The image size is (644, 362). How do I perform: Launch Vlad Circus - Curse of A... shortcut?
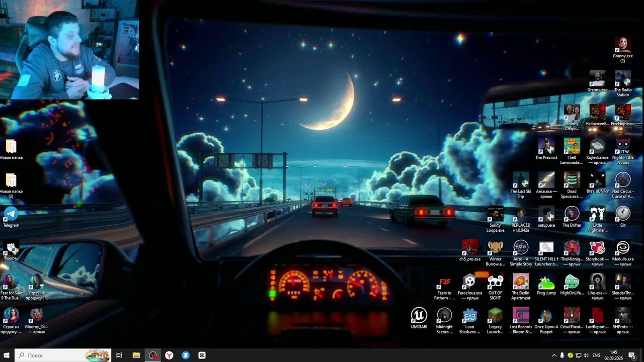(x=622, y=185)
